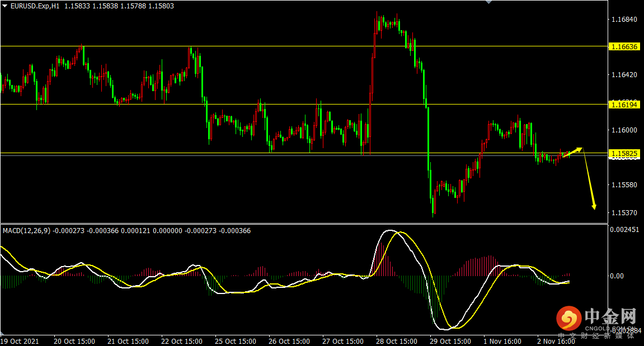The width and height of the screenshot is (644, 346).
Task: Click 0.00 on the MACD scale
Action: point(617,276)
